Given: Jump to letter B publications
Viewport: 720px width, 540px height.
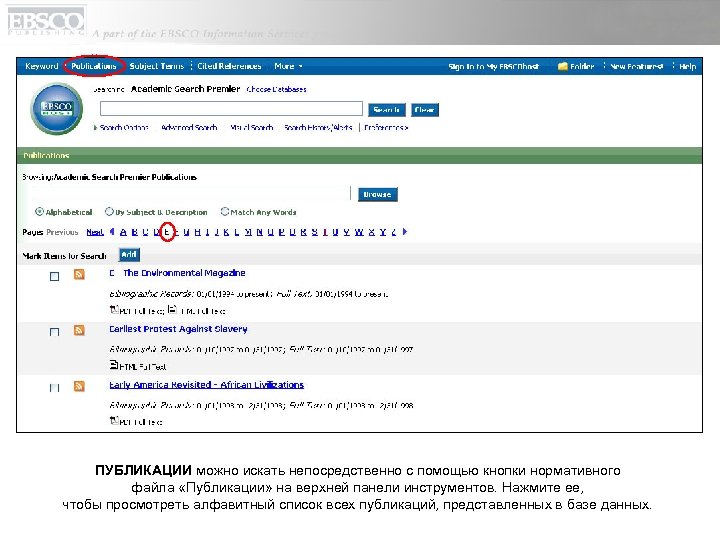Looking at the screenshot, I should [x=135, y=232].
